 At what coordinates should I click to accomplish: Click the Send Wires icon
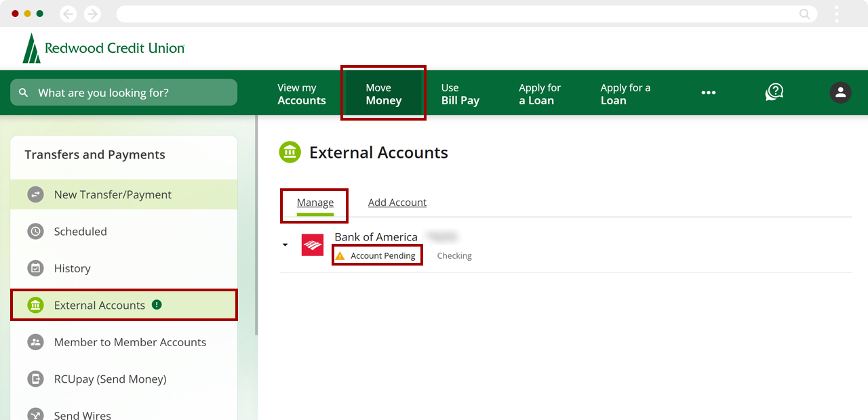click(x=35, y=415)
